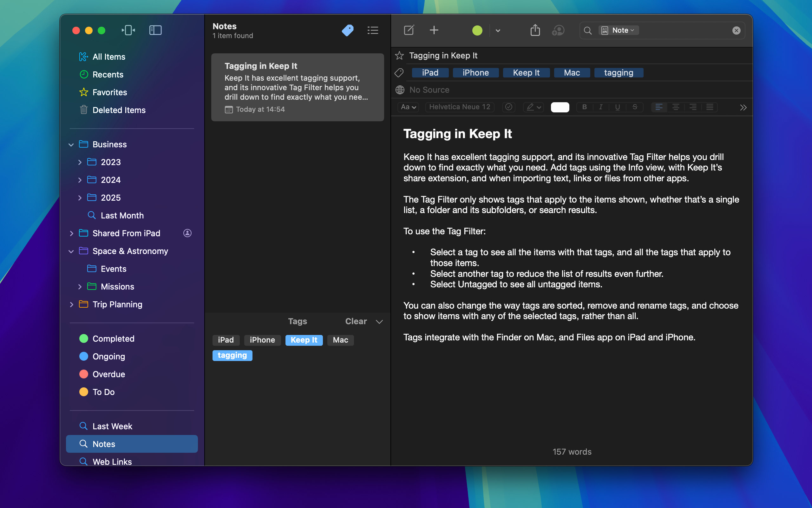The height and width of the screenshot is (508, 812).
Task: Select the Last Month saved search
Action: 132,215
